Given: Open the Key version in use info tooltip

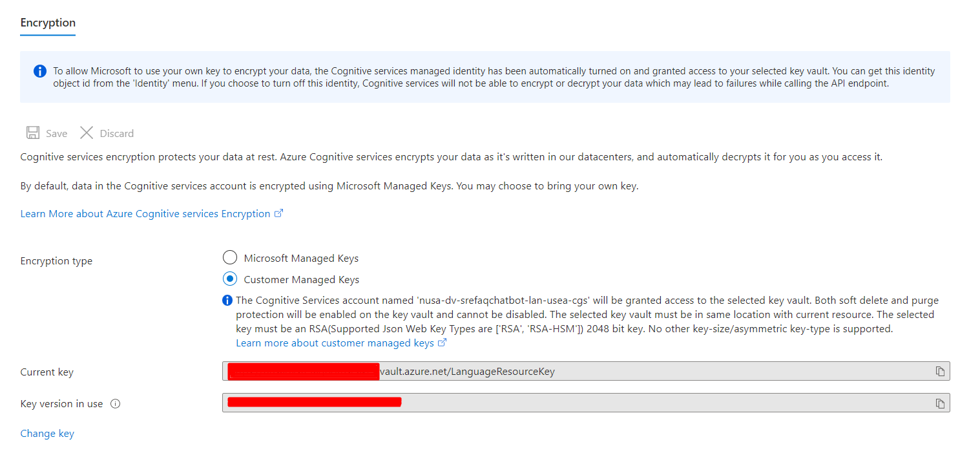Looking at the screenshot, I should coord(115,404).
